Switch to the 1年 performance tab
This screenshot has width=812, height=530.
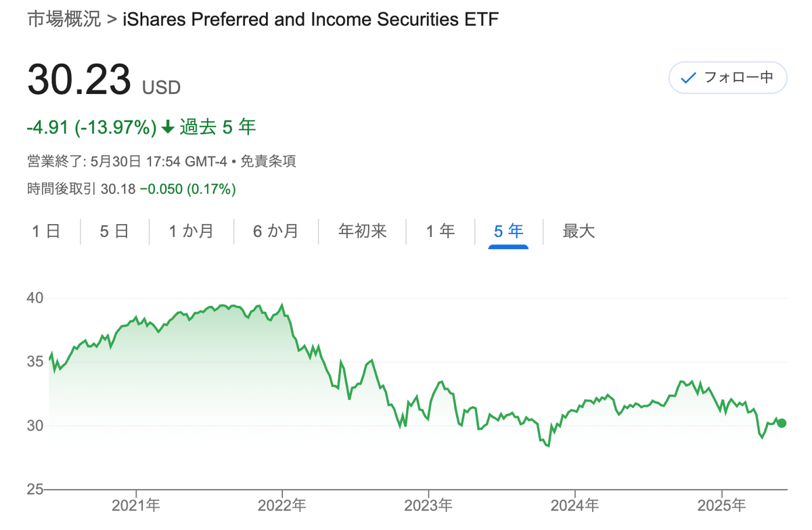coord(441,231)
